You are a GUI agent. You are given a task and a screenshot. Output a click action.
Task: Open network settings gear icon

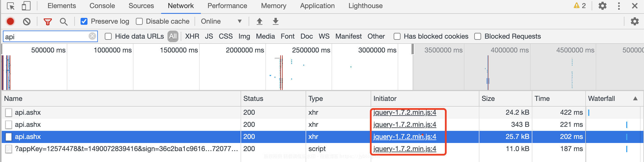(635, 21)
